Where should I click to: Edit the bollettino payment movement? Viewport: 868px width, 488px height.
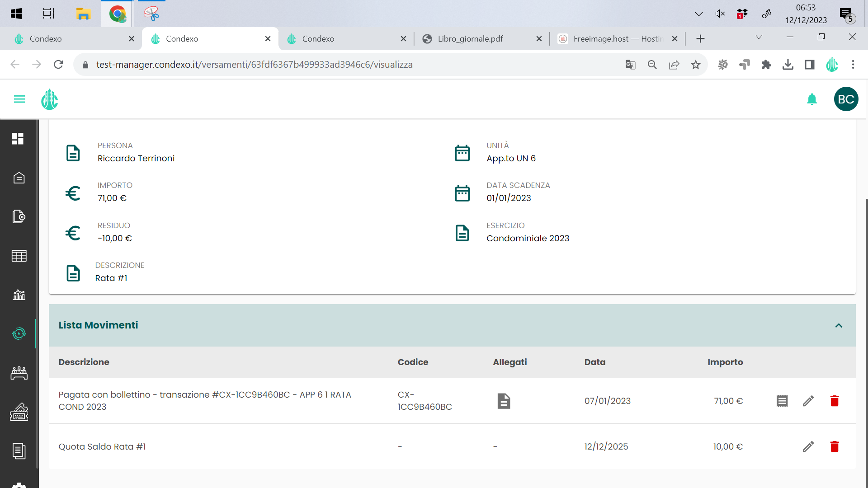click(808, 401)
